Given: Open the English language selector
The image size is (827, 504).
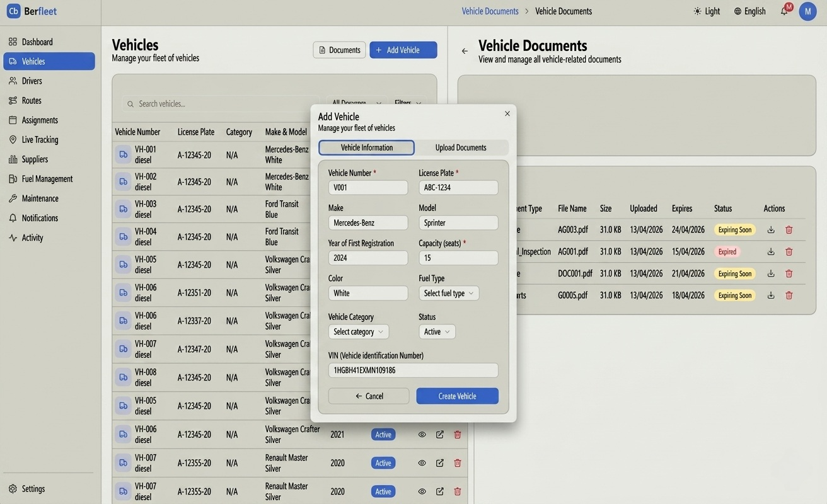Looking at the screenshot, I should point(749,11).
